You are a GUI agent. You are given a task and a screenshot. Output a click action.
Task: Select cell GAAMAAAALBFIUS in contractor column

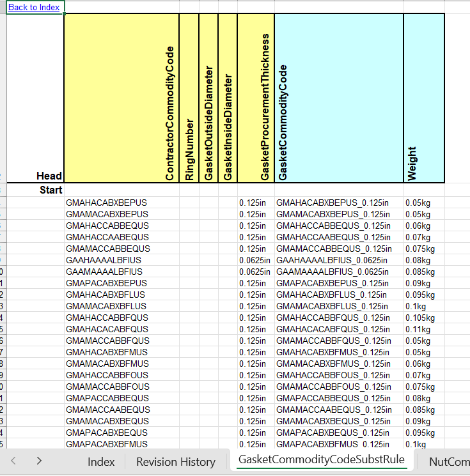pyautogui.click(x=121, y=272)
